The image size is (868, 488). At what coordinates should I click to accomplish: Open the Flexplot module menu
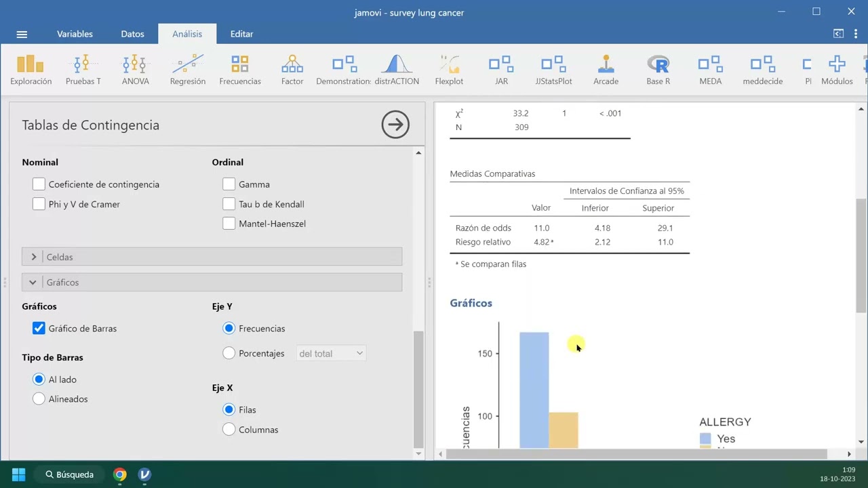tap(449, 70)
